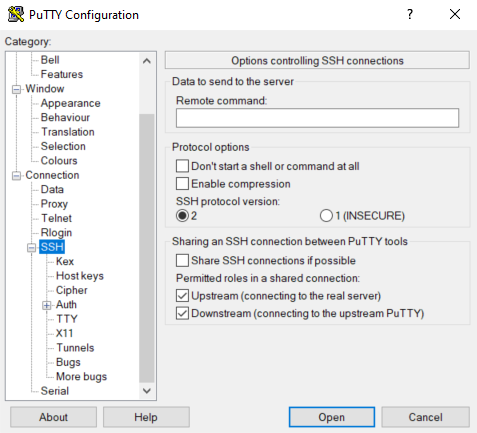Click the category scroll down arrow
Screen dimensions: 477x433
click(x=147, y=391)
